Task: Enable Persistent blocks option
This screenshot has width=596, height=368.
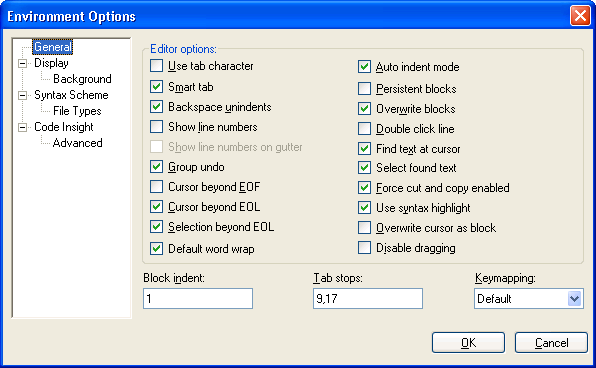Action: point(364,89)
